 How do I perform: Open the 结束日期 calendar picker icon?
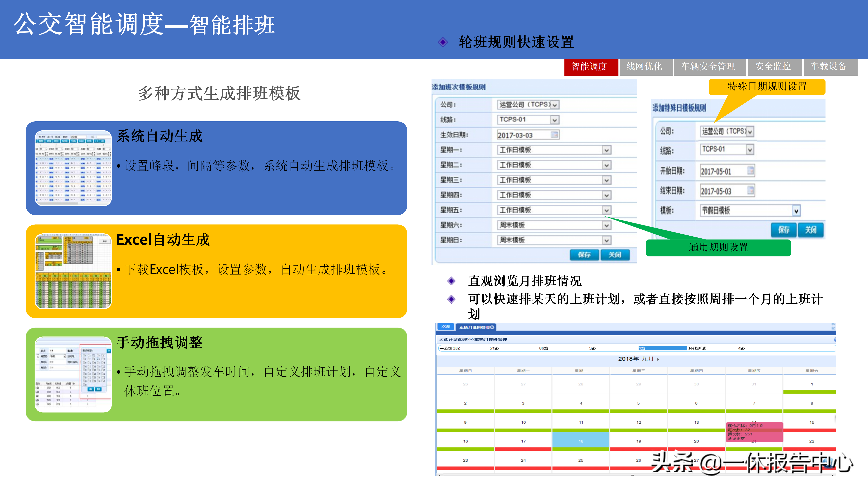tap(750, 190)
